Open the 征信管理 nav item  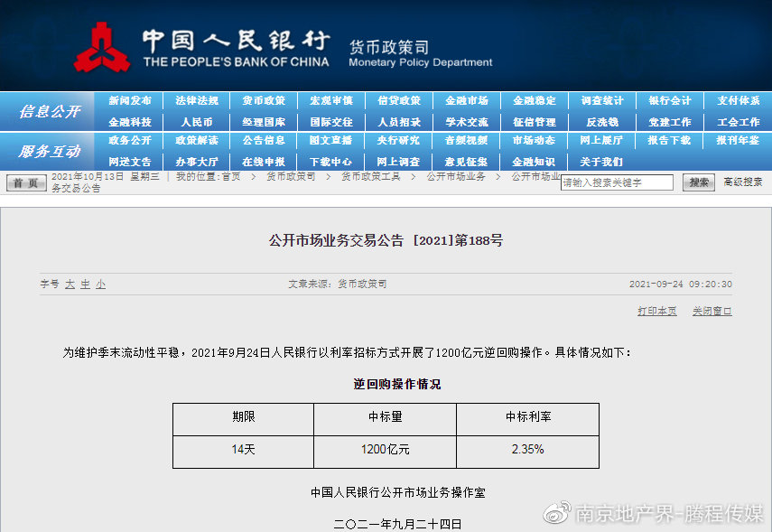tap(535, 122)
